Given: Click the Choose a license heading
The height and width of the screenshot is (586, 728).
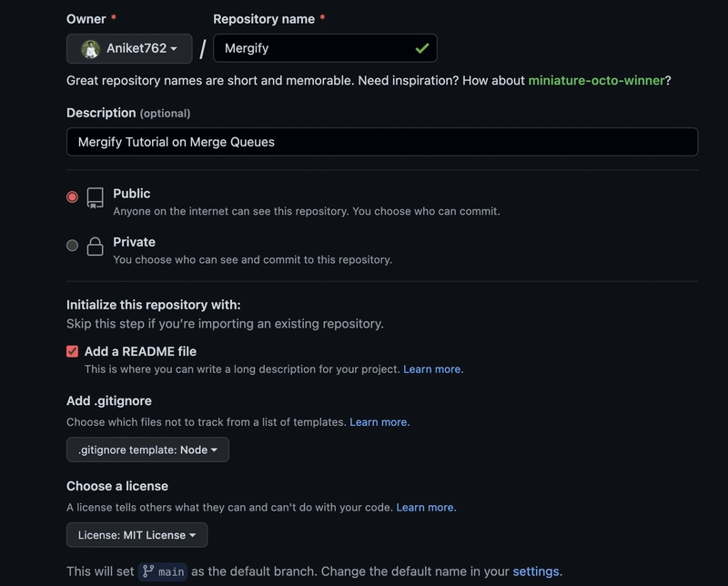Looking at the screenshot, I should 117,486.
